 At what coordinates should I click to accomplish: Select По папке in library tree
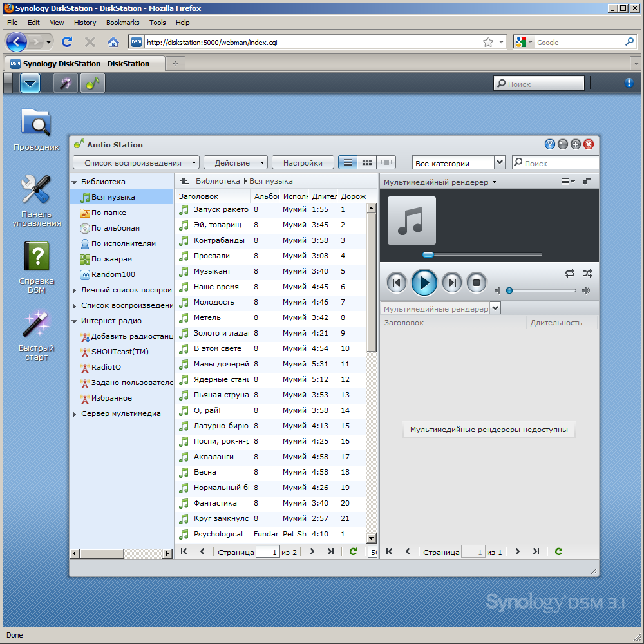click(108, 213)
